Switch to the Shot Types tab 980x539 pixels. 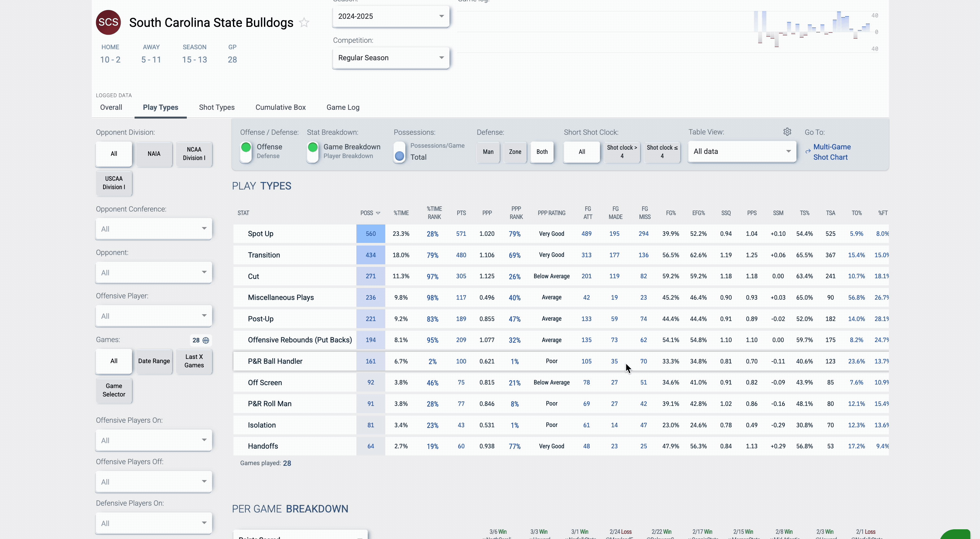(217, 108)
